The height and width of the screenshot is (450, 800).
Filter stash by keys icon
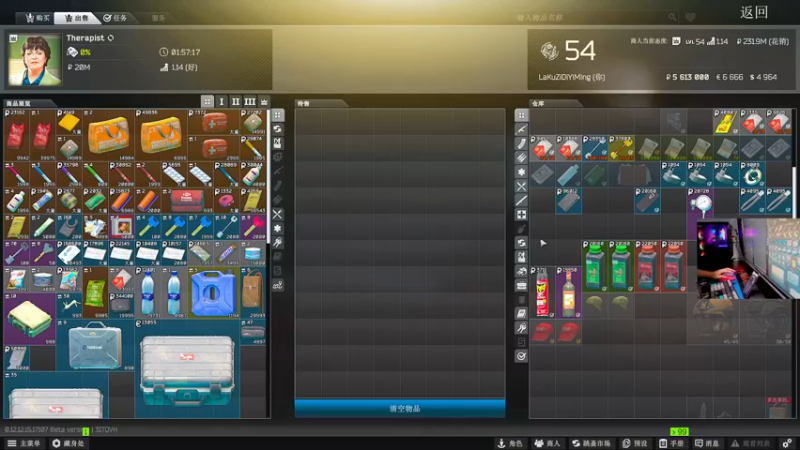(521, 328)
